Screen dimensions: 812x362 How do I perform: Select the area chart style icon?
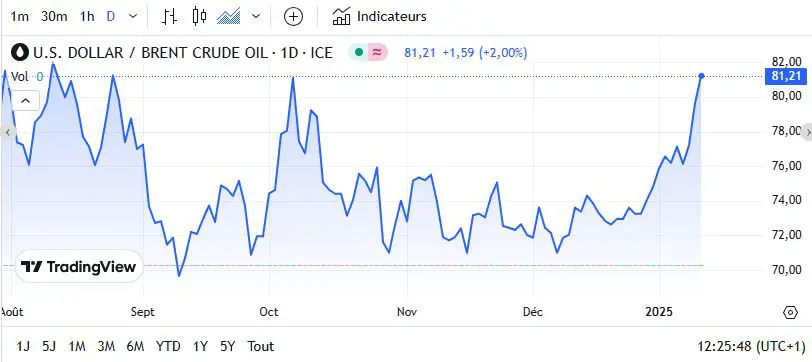(228, 17)
